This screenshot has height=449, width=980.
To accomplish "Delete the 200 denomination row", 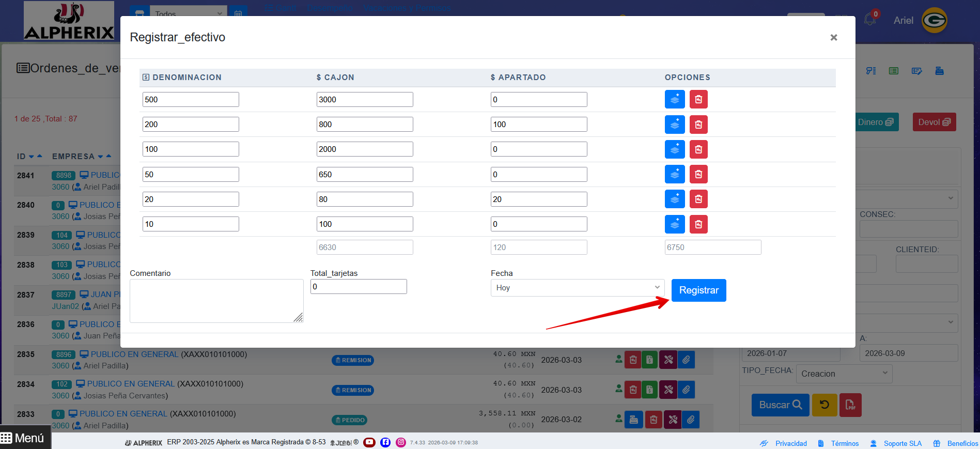I will click(x=698, y=125).
